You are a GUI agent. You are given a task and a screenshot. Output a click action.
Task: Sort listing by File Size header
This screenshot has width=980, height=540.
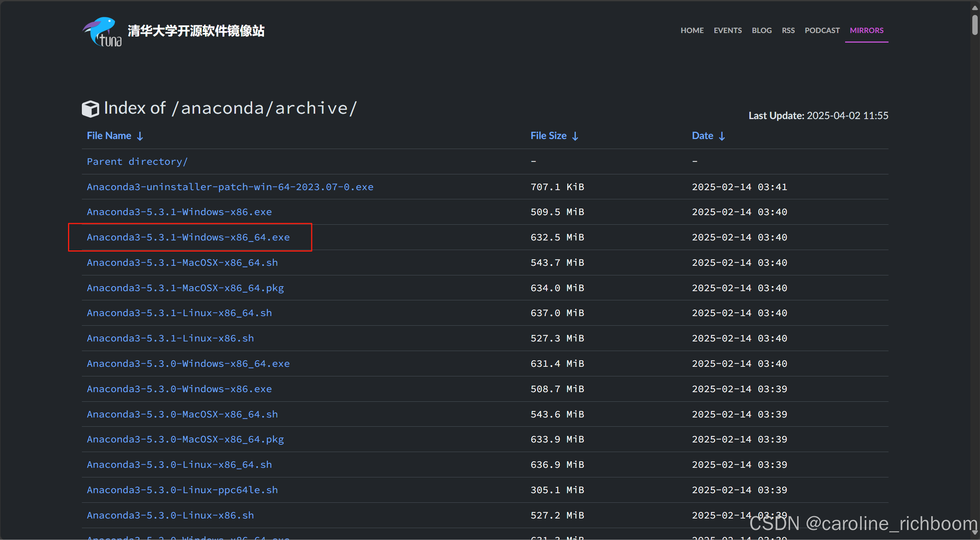pos(548,136)
